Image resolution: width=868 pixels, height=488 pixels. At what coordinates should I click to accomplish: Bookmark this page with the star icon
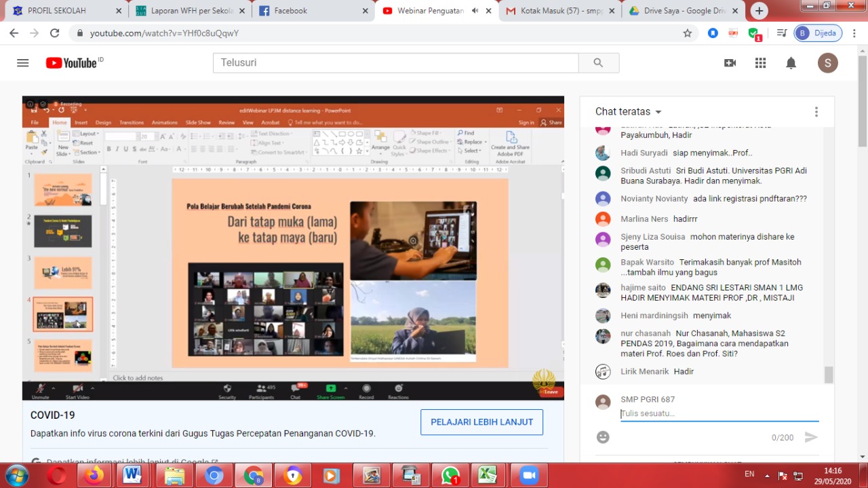pos(688,33)
